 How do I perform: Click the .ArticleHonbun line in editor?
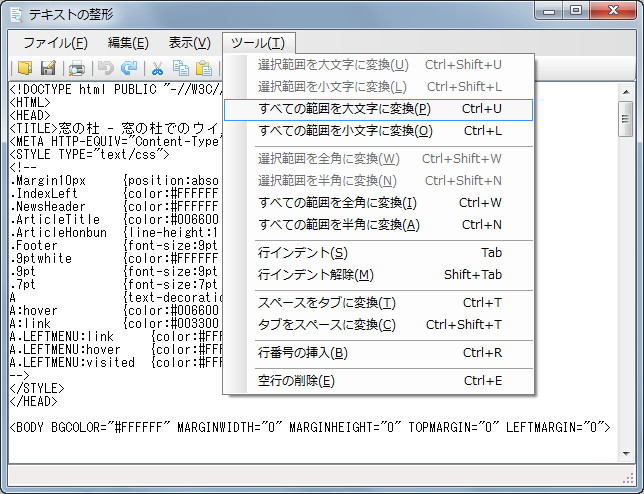[x=114, y=233]
